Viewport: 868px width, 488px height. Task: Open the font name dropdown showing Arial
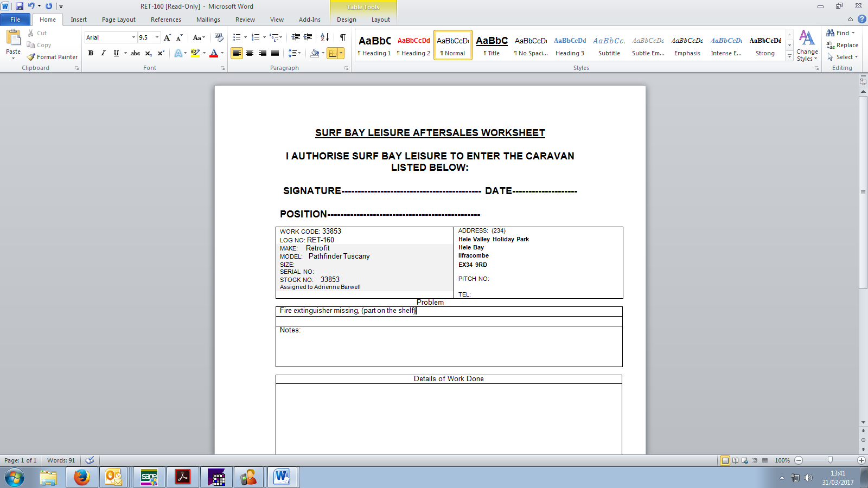point(133,37)
